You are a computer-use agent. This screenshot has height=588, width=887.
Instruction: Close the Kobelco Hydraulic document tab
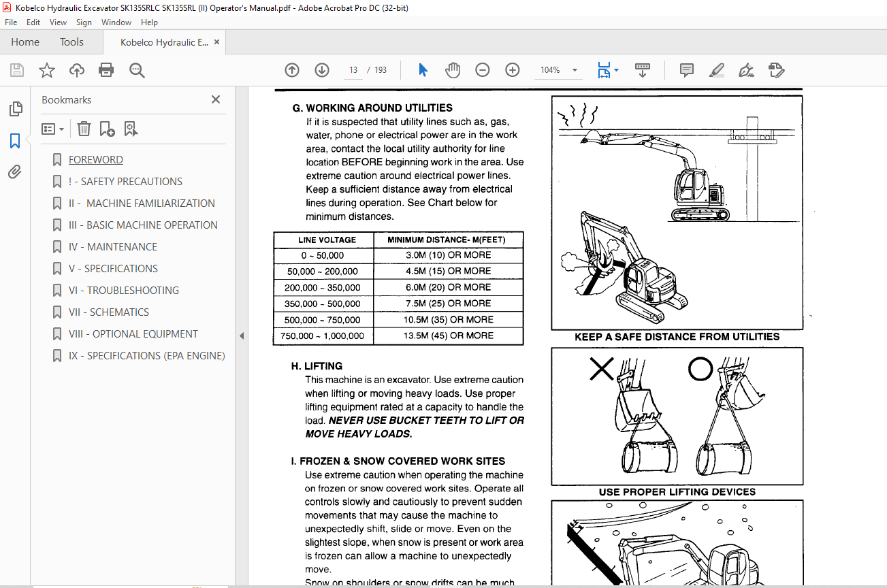pos(217,42)
